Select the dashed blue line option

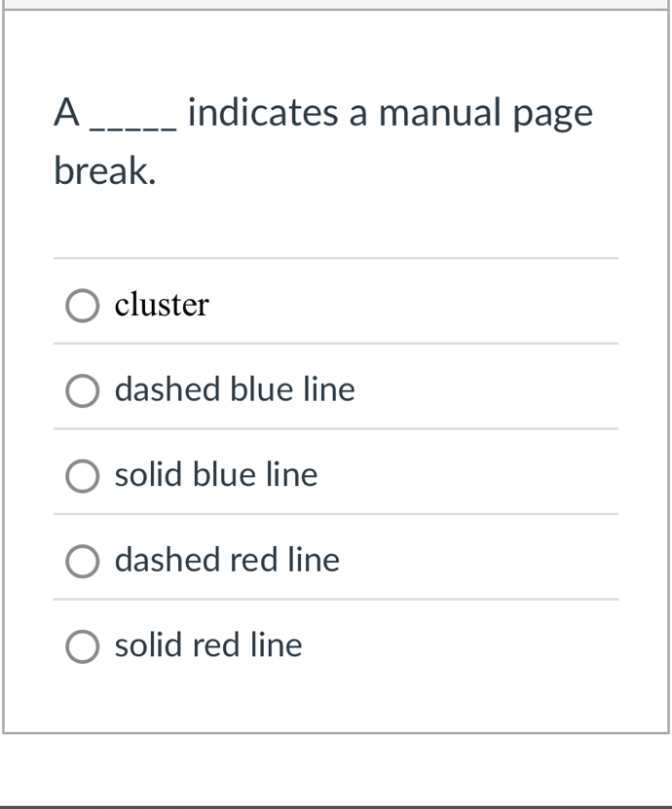[x=82, y=391]
